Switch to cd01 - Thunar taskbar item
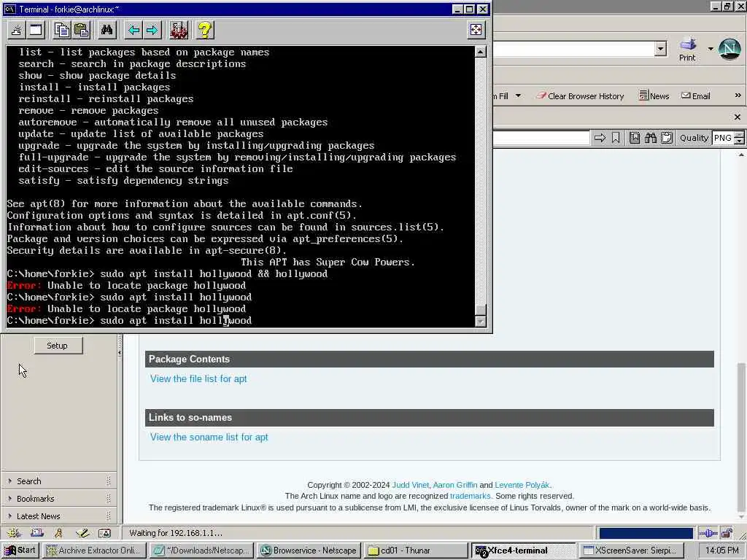747x560 pixels. click(x=417, y=551)
